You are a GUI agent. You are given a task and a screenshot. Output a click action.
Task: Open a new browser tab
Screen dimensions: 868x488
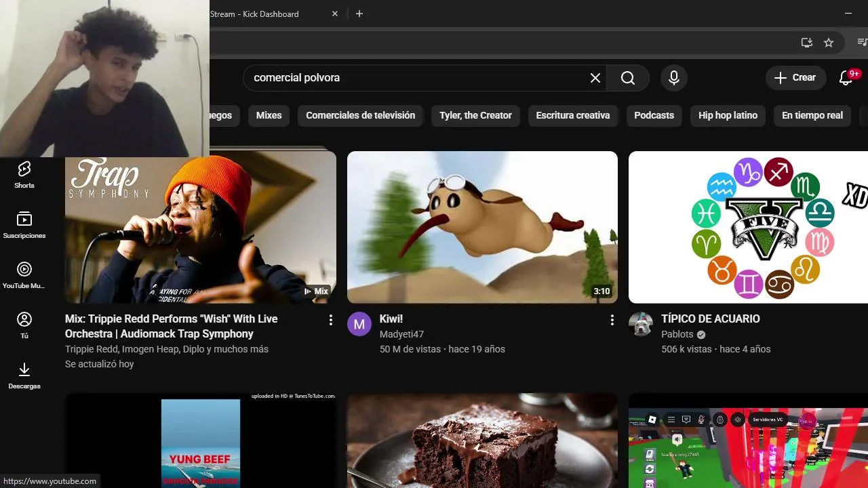(359, 14)
